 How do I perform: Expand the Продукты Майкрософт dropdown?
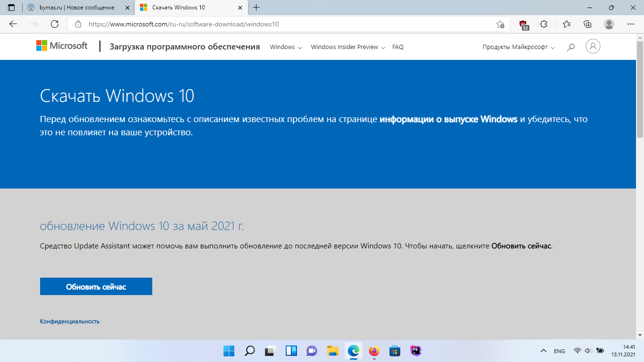click(x=518, y=47)
